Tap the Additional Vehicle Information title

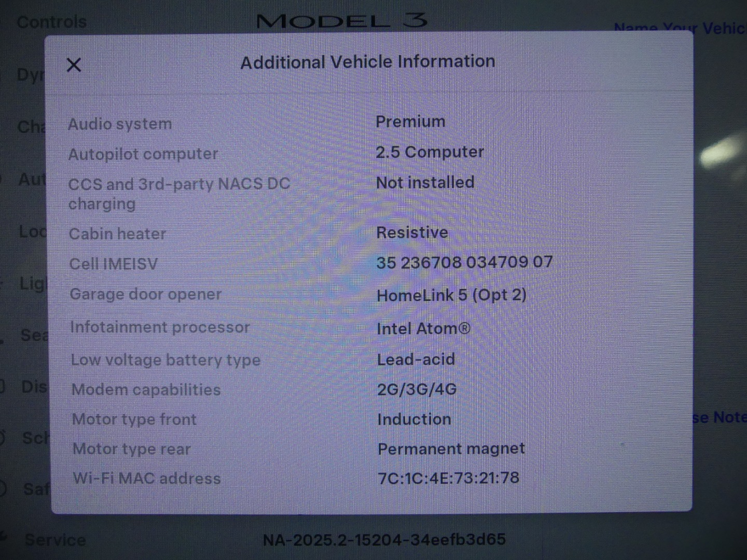pyautogui.click(x=368, y=62)
